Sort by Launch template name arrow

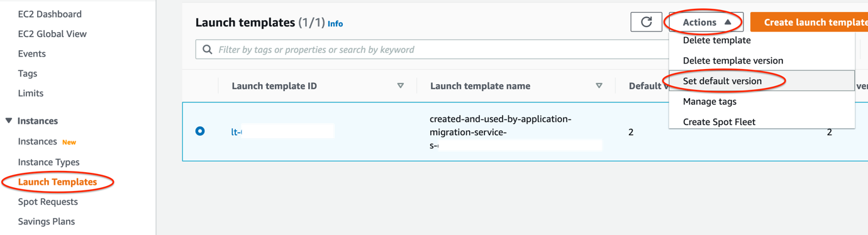[x=599, y=85]
